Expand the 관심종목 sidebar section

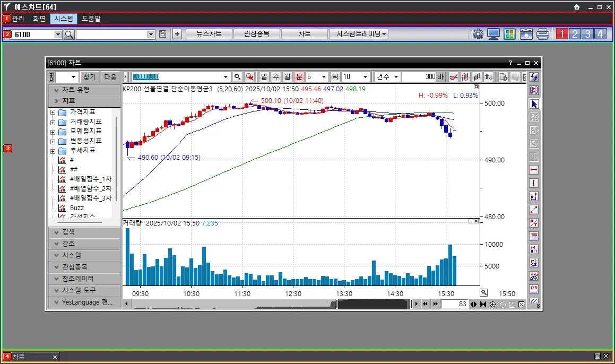pos(84,267)
